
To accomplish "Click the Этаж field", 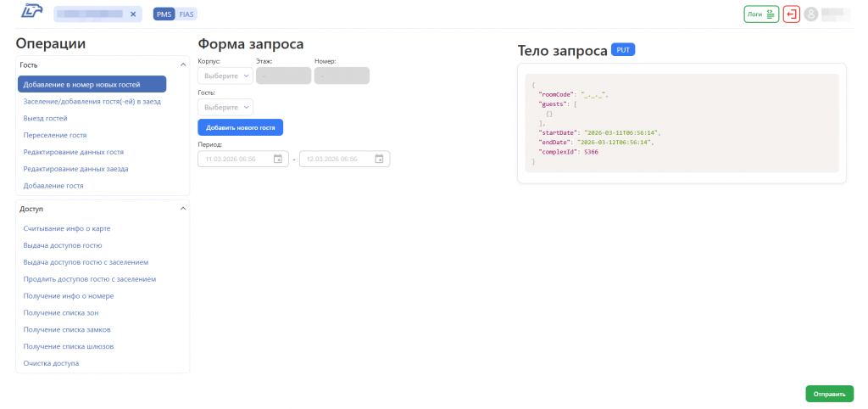I will [x=283, y=76].
